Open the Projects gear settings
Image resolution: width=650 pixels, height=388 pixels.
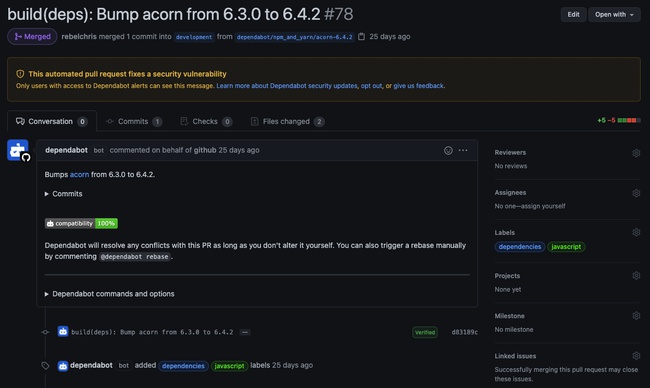tap(636, 276)
